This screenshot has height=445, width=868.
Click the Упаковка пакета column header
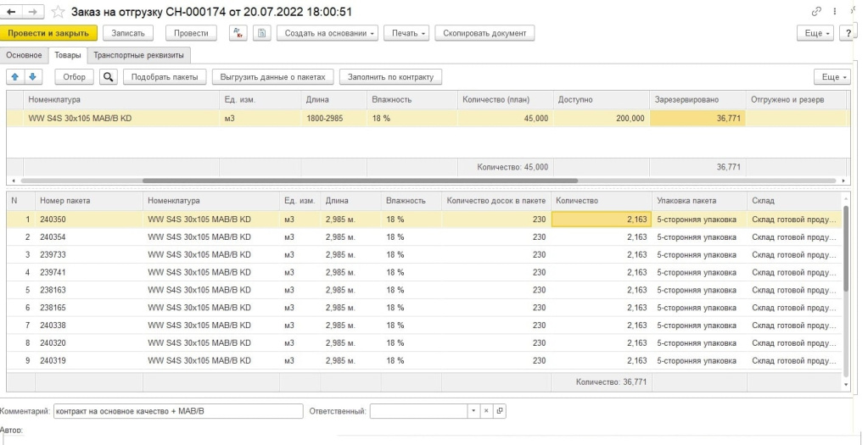pos(699,201)
